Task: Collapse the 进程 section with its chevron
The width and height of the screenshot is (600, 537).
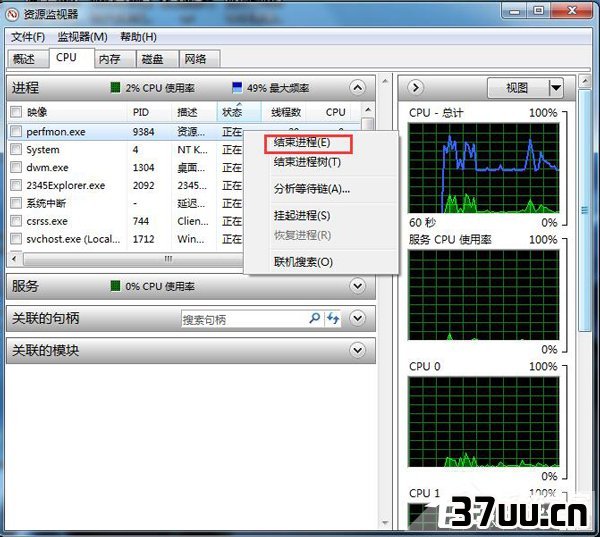Action: pyautogui.click(x=357, y=88)
